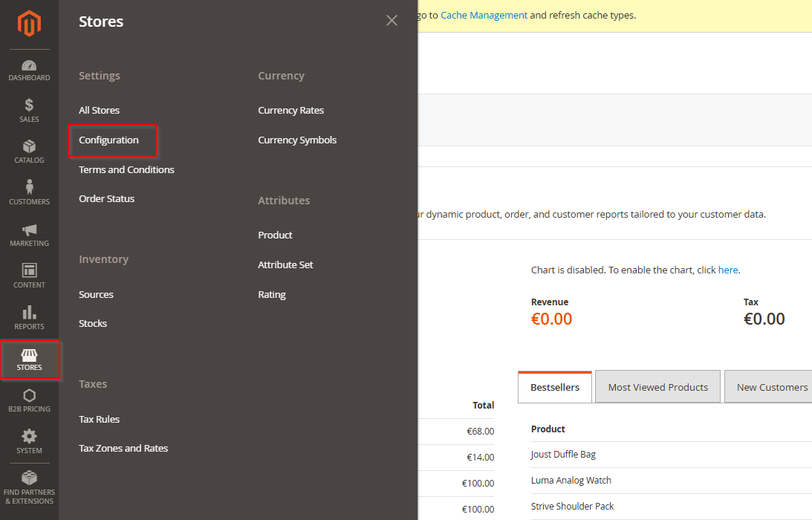
Task: Click the €14.00 total cell
Action: click(480, 457)
